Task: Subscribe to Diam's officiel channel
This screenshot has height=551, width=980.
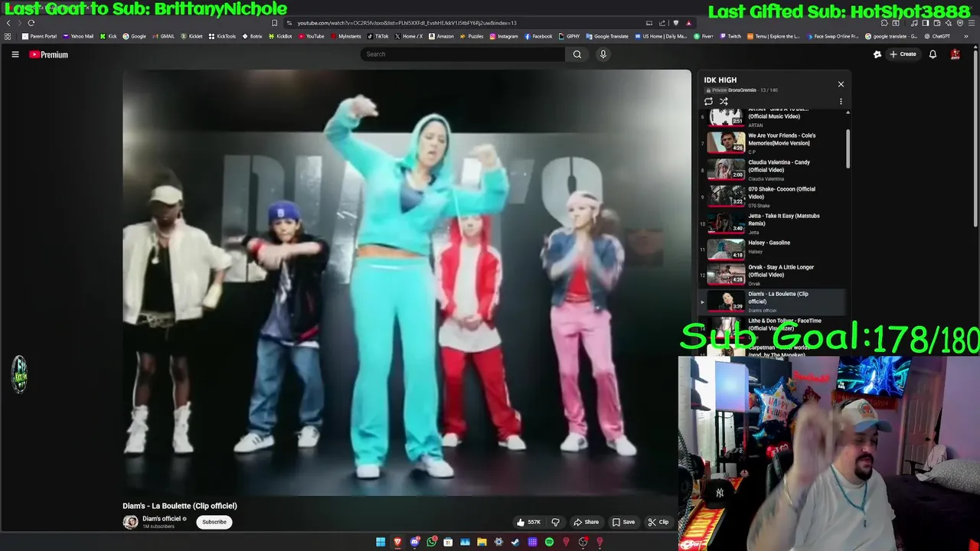Action: click(214, 522)
